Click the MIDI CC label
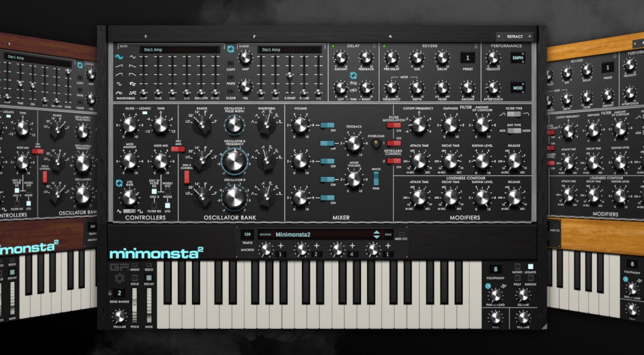This screenshot has height=355, width=644. pos(402,238)
